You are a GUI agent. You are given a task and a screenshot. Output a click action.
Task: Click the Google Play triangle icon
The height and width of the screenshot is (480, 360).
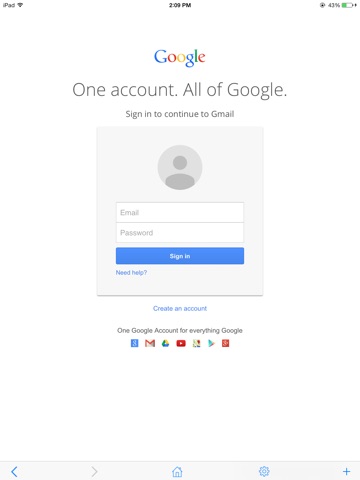[211, 343]
